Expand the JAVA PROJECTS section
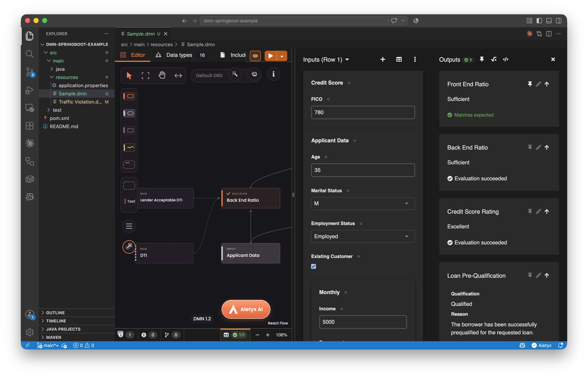Screen dimensions: 588x377 coord(77,329)
